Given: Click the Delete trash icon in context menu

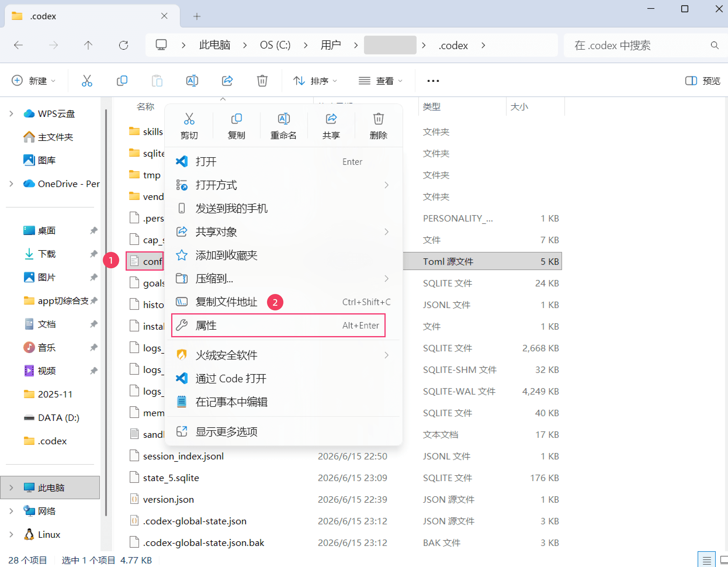Looking at the screenshot, I should pyautogui.click(x=378, y=119).
